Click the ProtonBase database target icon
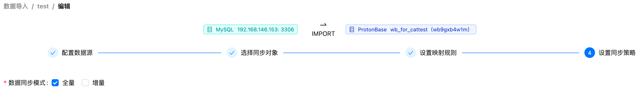The width and height of the screenshot is (644, 92). coord(352,30)
